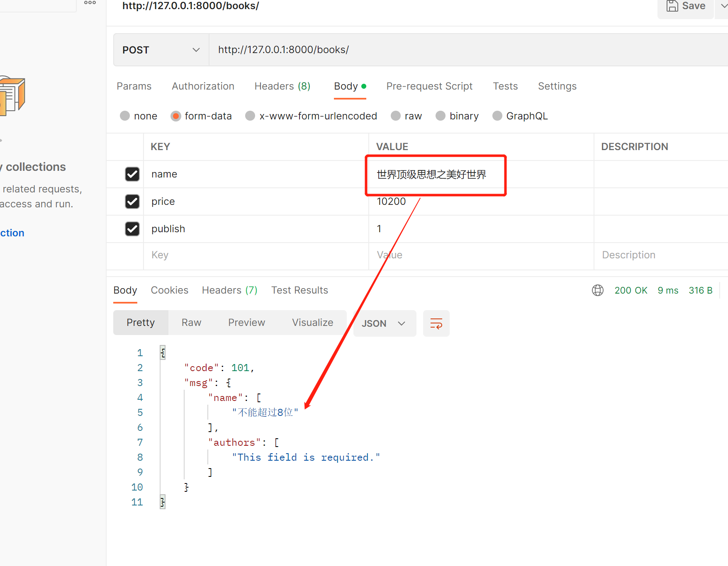Screen dimensions: 728x566
Task: Switch to the Params tab
Action: pos(134,86)
